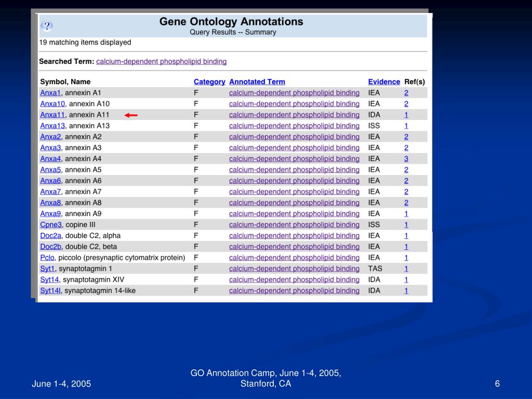Image resolution: width=532 pixels, height=399 pixels.
Task: Open the Anxa4 gene link
Action: point(50,159)
